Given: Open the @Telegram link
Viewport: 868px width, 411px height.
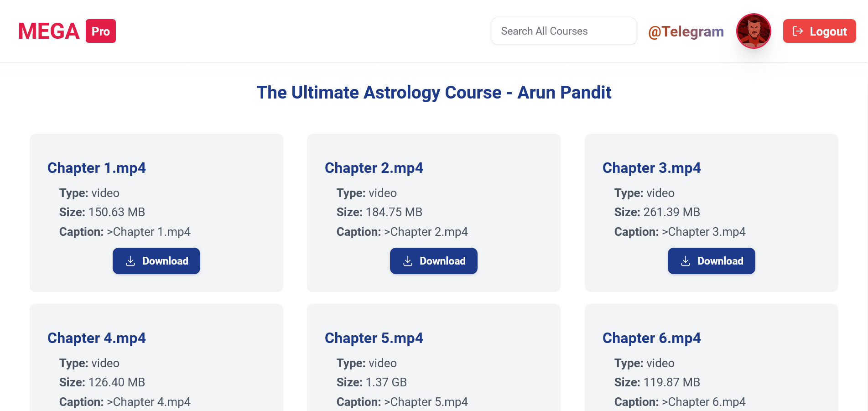Looking at the screenshot, I should click(x=686, y=31).
